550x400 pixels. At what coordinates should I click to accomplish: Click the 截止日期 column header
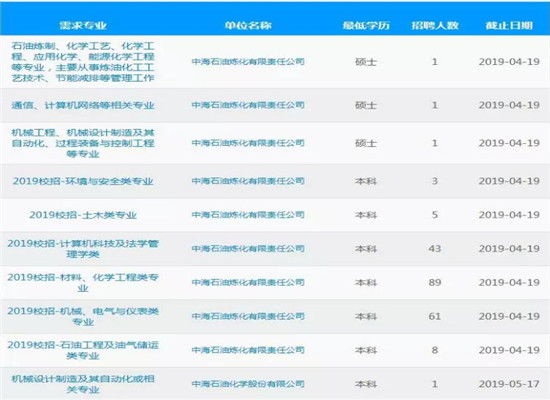[x=509, y=25]
